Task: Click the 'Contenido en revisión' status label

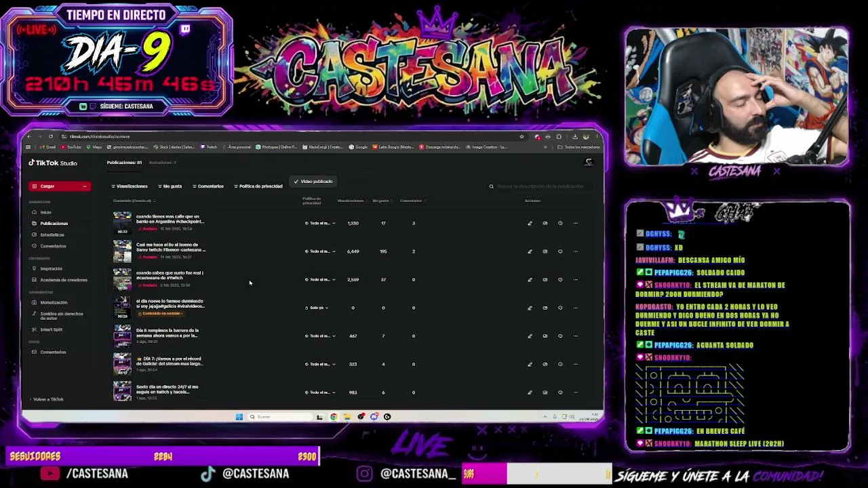Action: point(160,314)
